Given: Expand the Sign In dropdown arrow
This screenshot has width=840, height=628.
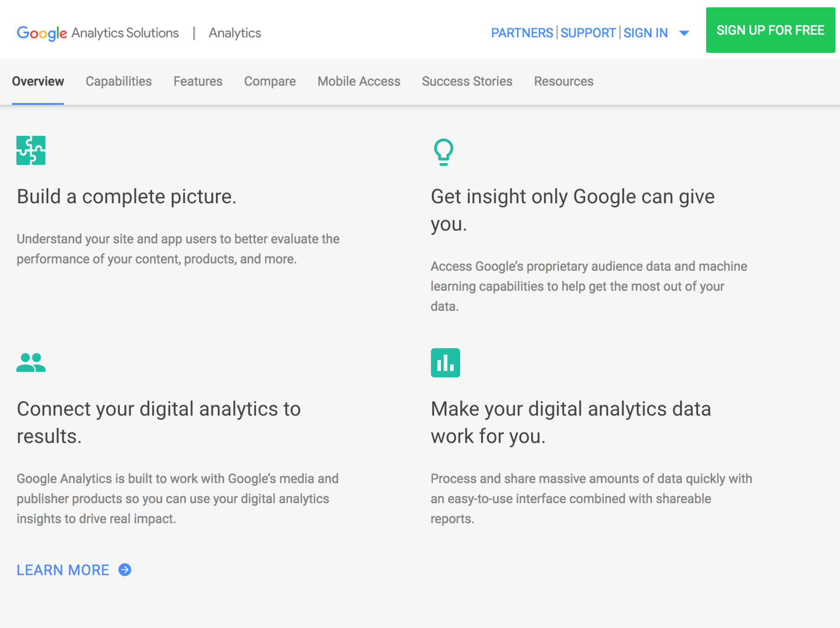Looking at the screenshot, I should coord(684,33).
